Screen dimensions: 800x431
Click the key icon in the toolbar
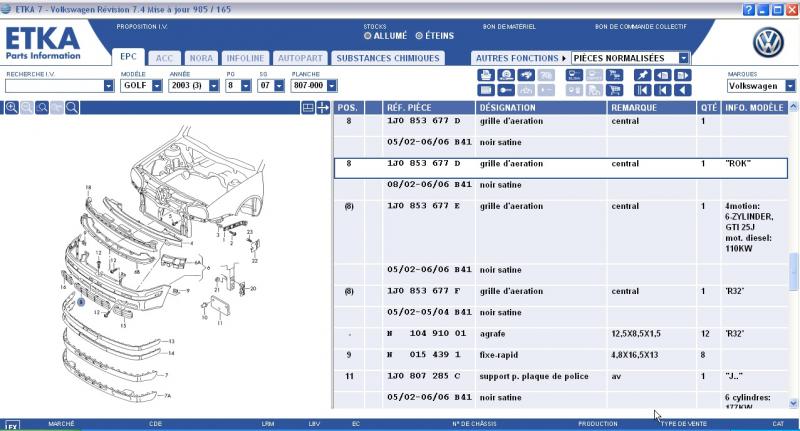[506, 90]
